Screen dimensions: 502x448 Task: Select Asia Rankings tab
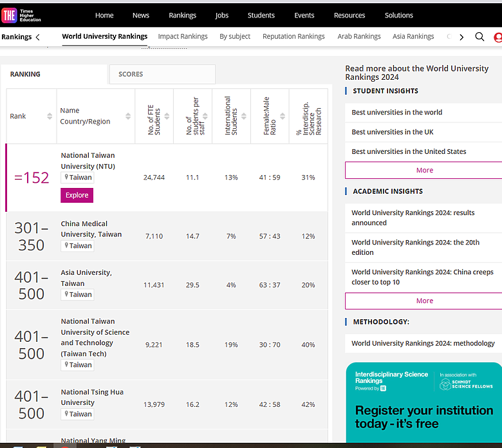click(x=413, y=37)
